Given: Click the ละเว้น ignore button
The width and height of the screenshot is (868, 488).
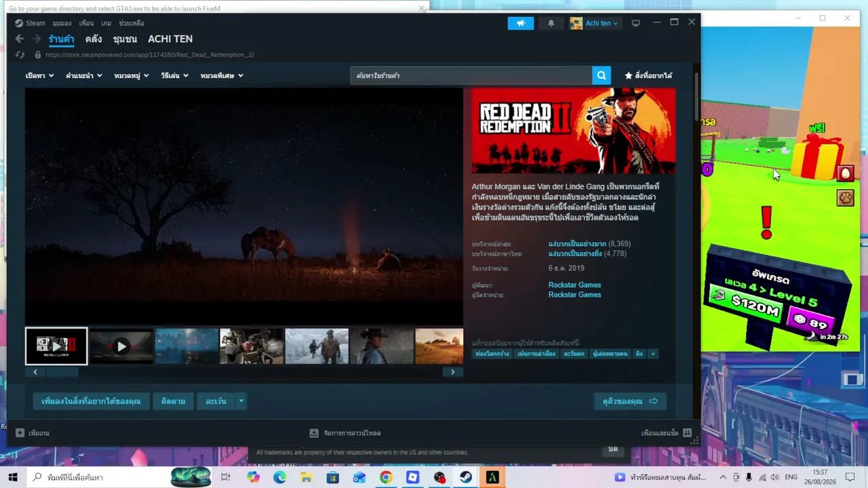Looking at the screenshot, I should point(216,401).
